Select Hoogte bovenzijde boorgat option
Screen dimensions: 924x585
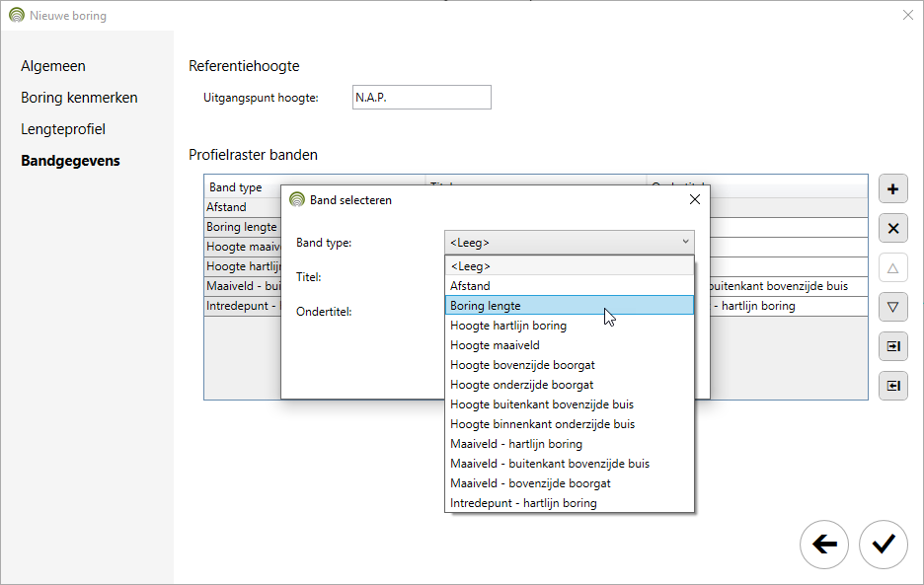tap(570, 365)
